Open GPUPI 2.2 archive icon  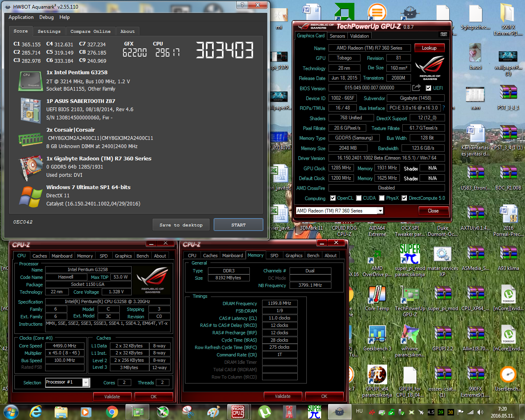[x=443, y=338]
